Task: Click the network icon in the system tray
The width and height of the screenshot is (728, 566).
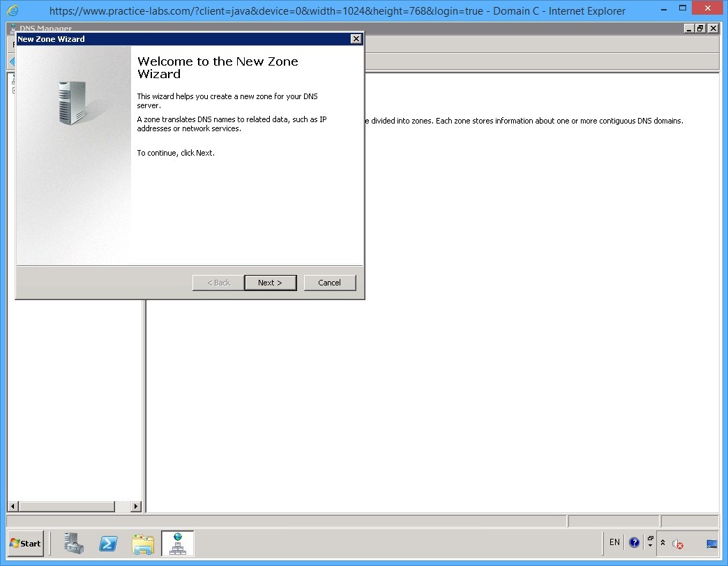Action: pyautogui.click(x=711, y=543)
